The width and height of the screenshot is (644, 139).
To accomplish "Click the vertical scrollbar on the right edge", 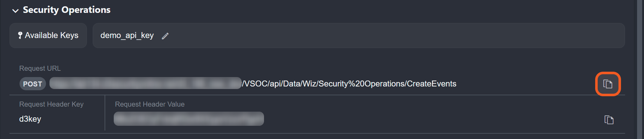I will tap(640, 69).
